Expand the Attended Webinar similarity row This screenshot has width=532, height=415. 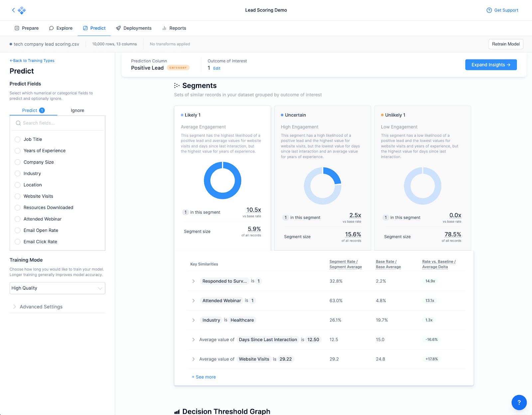point(194,301)
